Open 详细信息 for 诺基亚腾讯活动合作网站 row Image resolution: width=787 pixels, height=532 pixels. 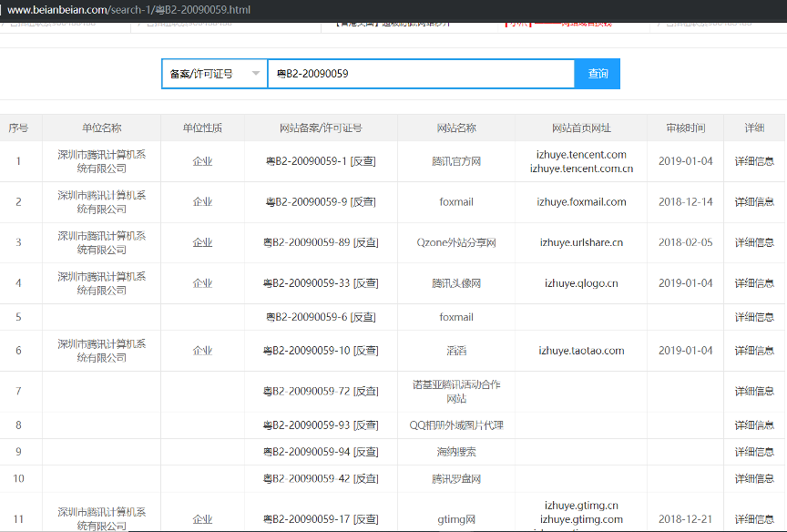tap(754, 391)
